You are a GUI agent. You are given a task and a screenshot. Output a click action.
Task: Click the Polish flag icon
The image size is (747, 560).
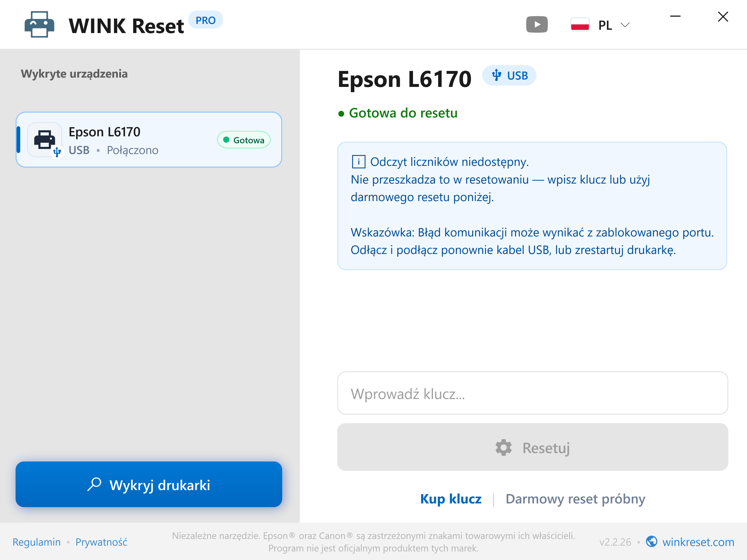point(580,25)
